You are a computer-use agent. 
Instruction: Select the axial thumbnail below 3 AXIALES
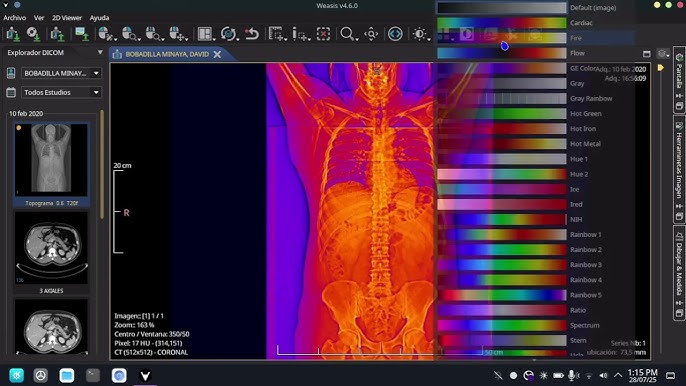(51, 327)
